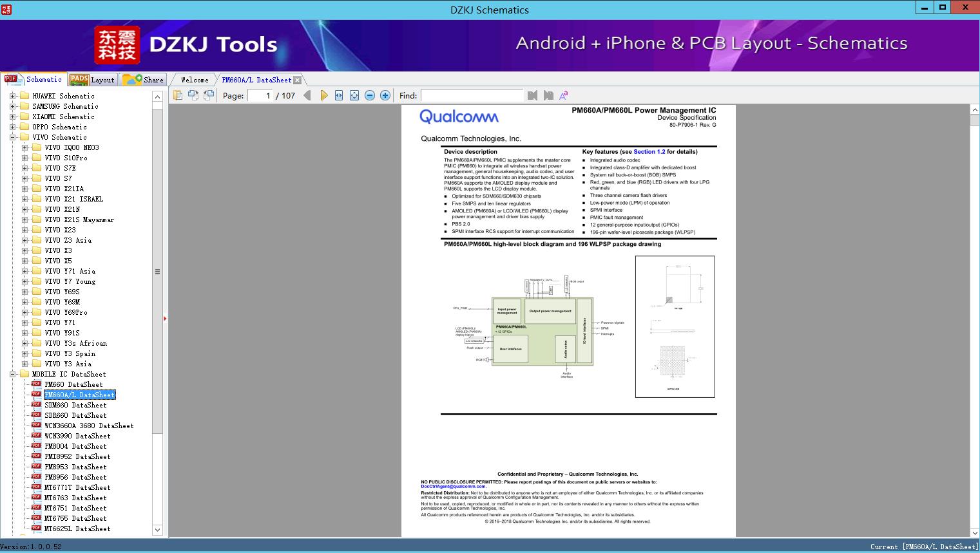The width and height of the screenshot is (980, 553).
Task: Open the MT6771T DataSheet entry
Action: [77, 487]
